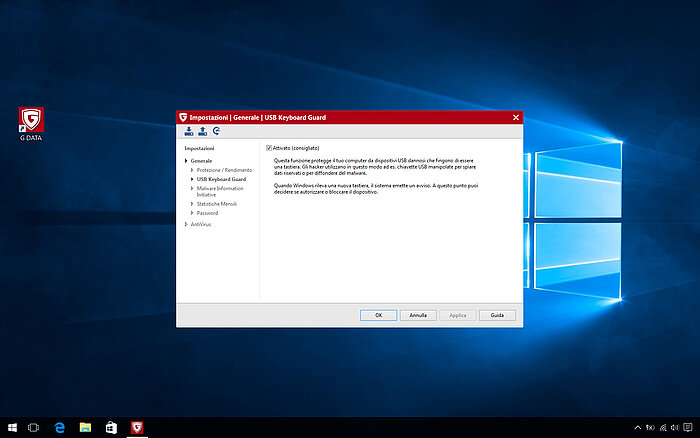Open G DATA desktop shortcut icon
This screenshot has width=700, height=438.
pos(31,121)
